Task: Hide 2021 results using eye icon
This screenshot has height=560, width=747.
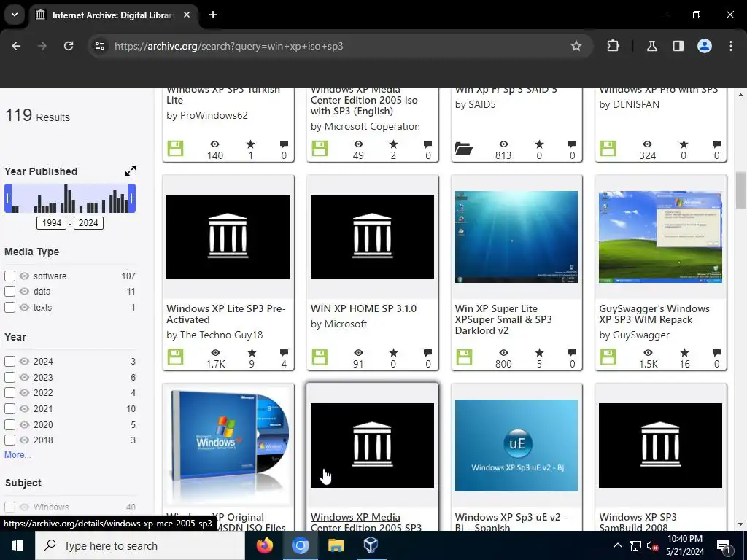Action: pos(24,408)
